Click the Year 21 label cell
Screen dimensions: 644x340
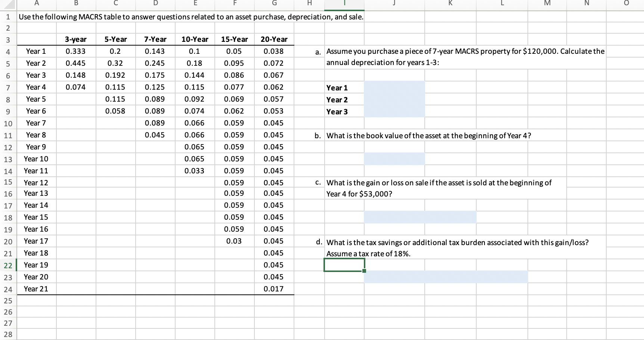(x=36, y=288)
